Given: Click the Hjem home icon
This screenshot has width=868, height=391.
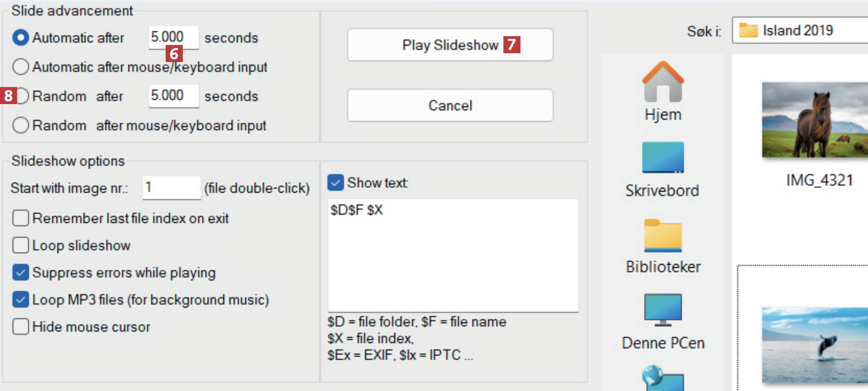Looking at the screenshot, I should point(663,82).
